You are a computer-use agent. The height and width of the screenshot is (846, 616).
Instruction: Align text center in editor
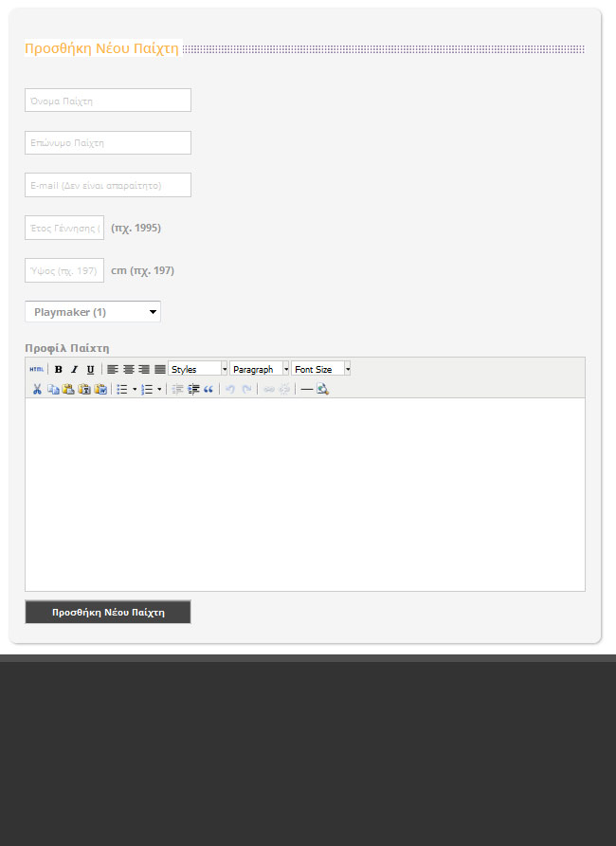pyautogui.click(x=128, y=369)
